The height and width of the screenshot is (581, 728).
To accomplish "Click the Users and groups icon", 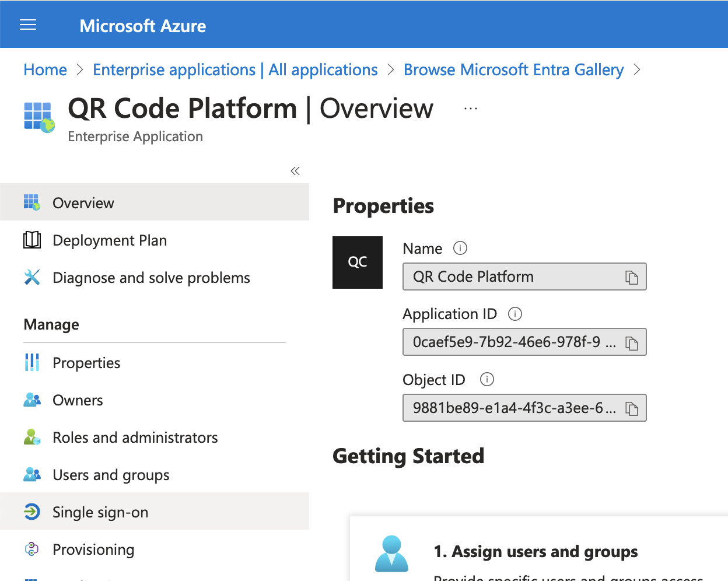I will point(32,474).
